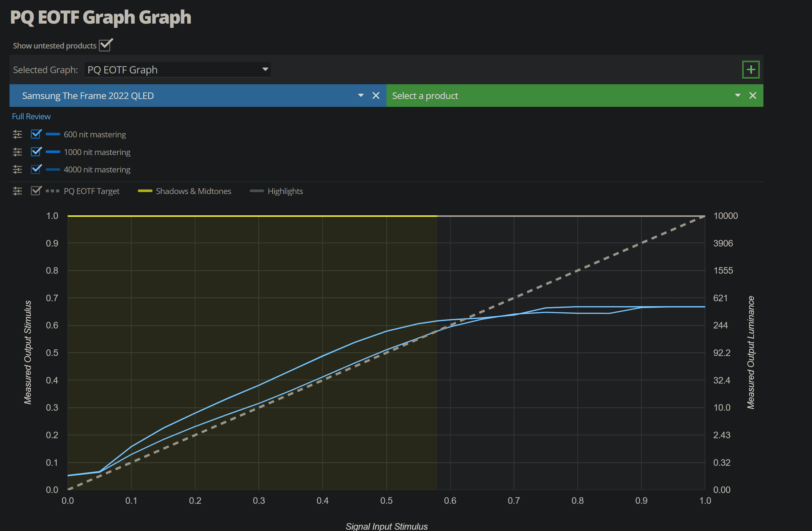This screenshot has height=531, width=812.
Task: Click the Show untested products label
Action: coord(55,46)
